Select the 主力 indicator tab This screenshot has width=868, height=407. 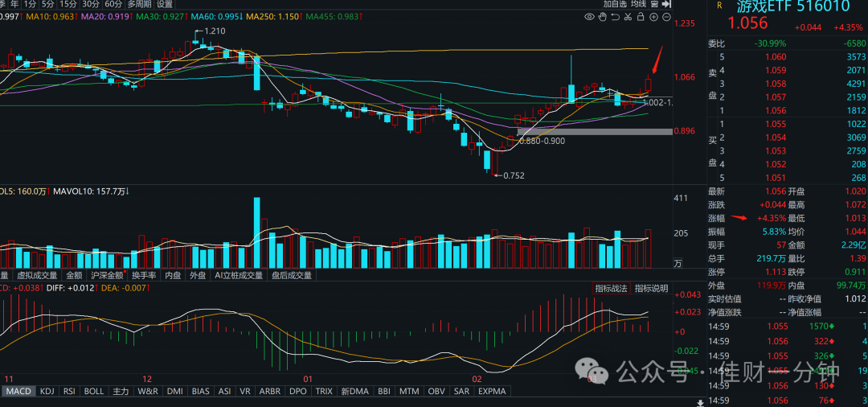point(121,391)
